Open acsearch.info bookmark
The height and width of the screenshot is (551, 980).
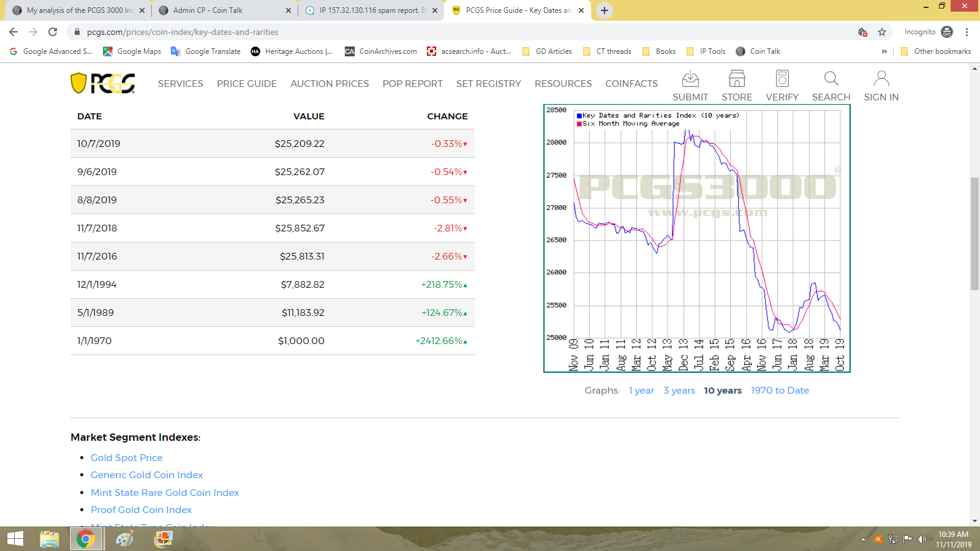469,51
